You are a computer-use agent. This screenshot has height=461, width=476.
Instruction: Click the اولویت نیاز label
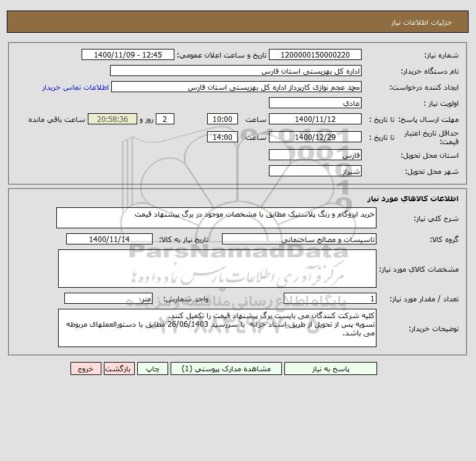point(441,103)
